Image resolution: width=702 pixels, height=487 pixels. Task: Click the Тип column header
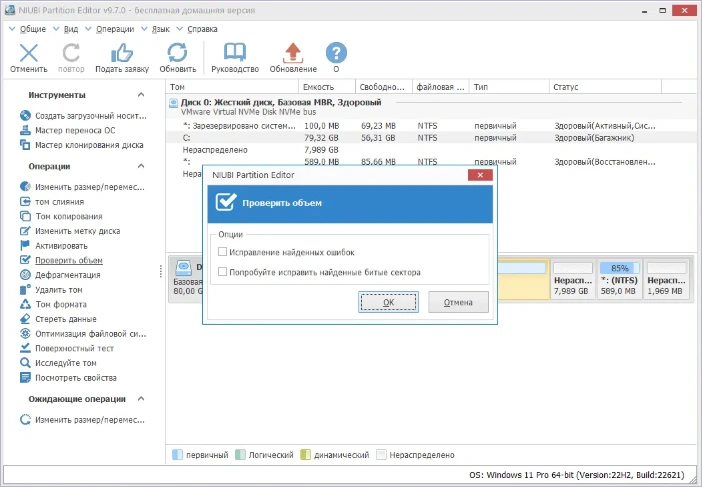click(509, 87)
